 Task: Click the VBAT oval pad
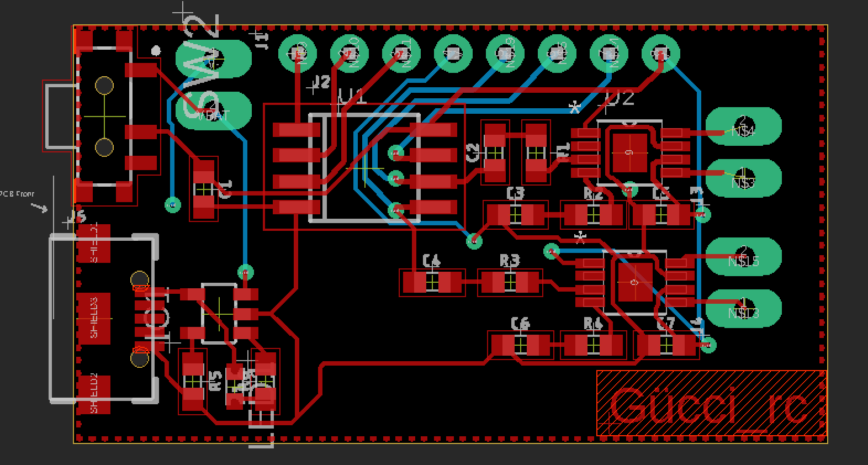(214, 110)
